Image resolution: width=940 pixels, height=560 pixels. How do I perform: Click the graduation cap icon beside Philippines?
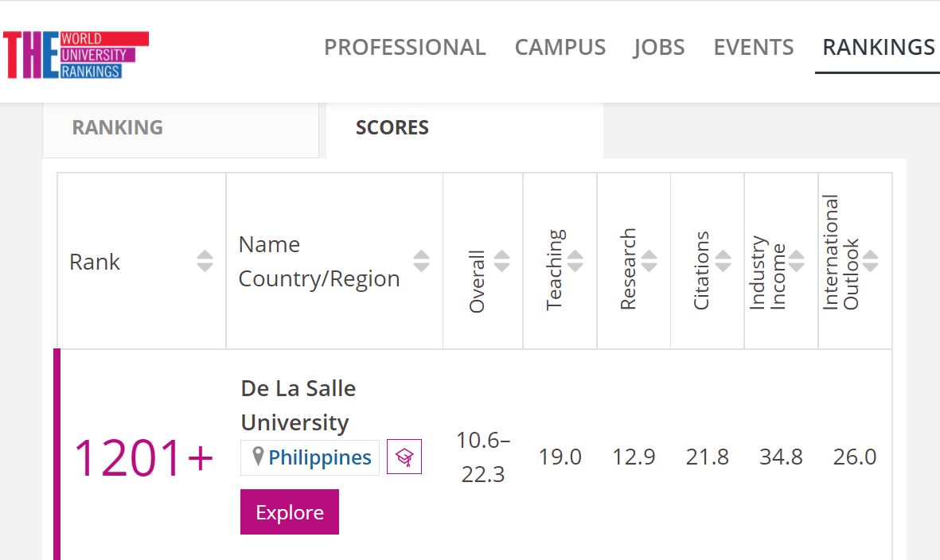coord(404,457)
